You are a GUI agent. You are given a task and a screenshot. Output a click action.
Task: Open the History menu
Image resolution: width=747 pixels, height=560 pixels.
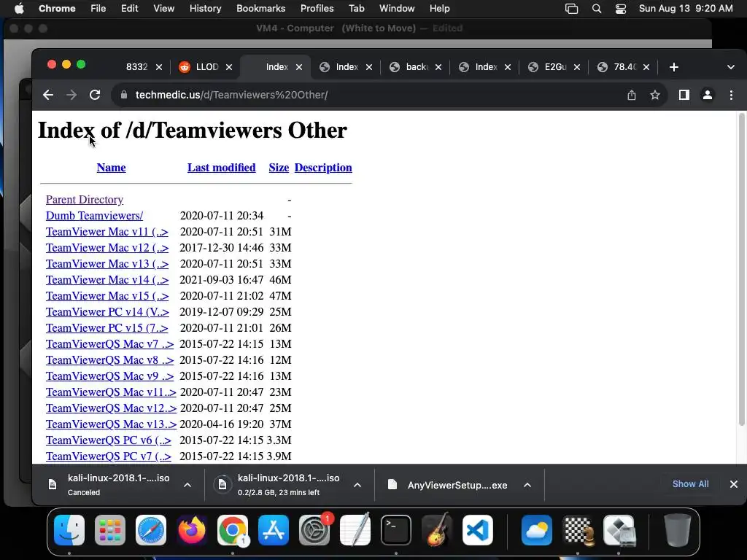(x=205, y=9)
